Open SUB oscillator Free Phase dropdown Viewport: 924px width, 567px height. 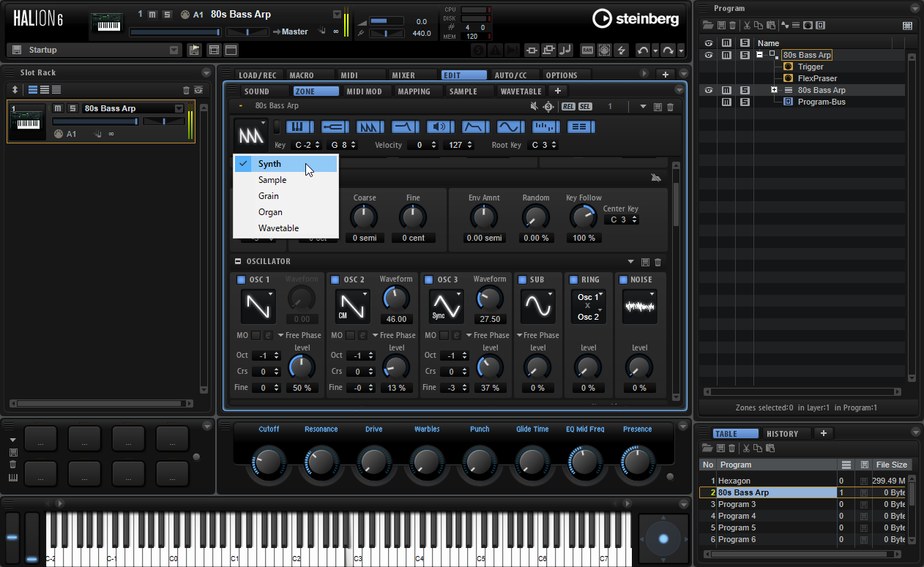(537, 335)
